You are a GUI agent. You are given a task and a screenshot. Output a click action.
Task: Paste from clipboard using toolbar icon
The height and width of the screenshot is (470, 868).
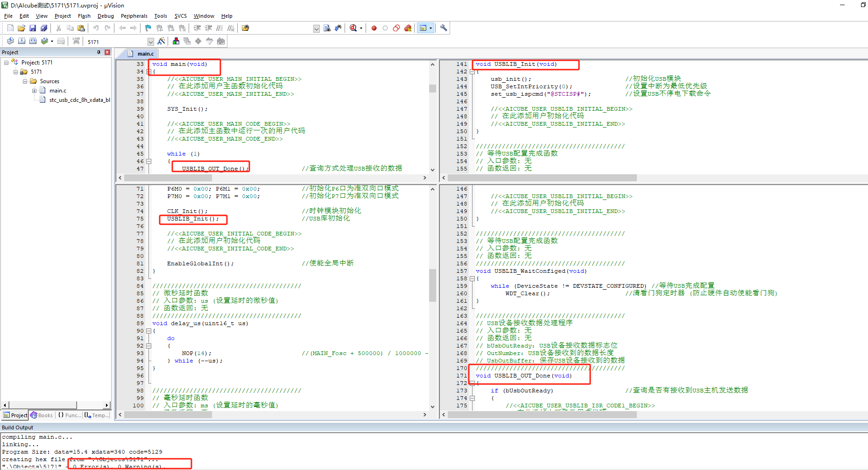pyautogui.click(x=81, y=28)
